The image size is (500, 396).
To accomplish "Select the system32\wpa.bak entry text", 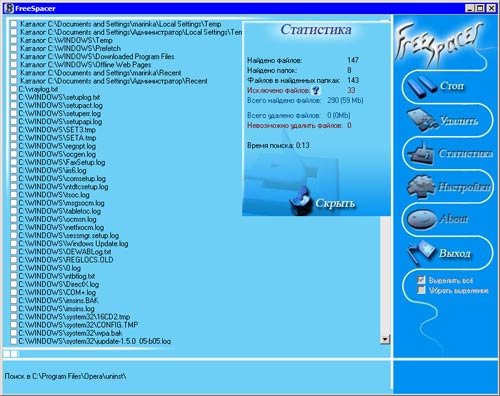I will [70, 333].
